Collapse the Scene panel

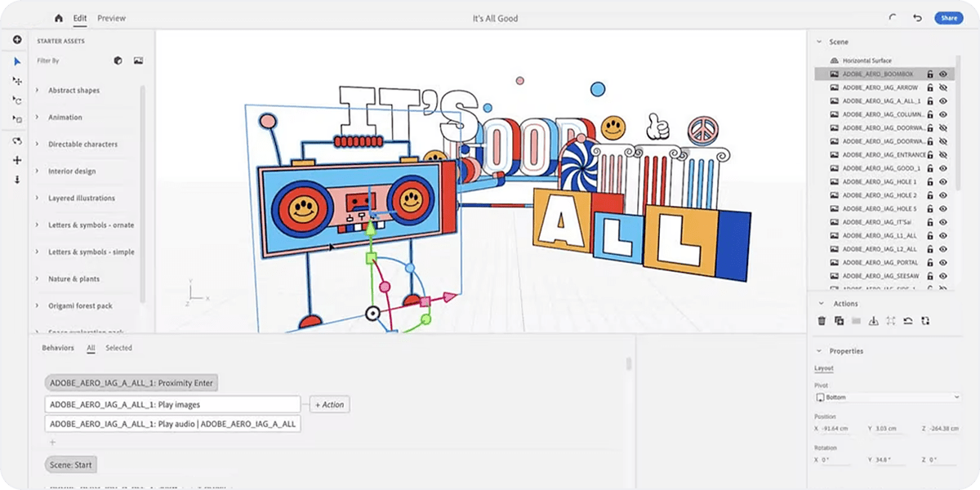[x=819, y=42]
